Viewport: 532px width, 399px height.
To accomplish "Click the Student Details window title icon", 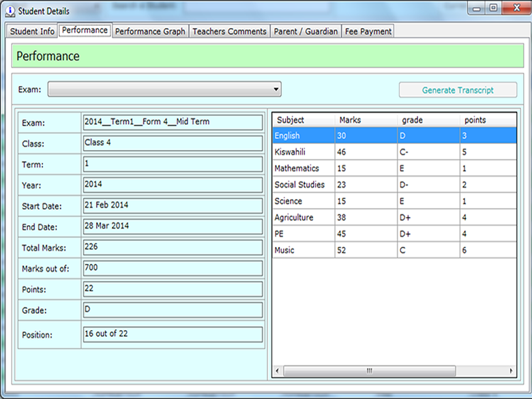I will tap(10, 11).
